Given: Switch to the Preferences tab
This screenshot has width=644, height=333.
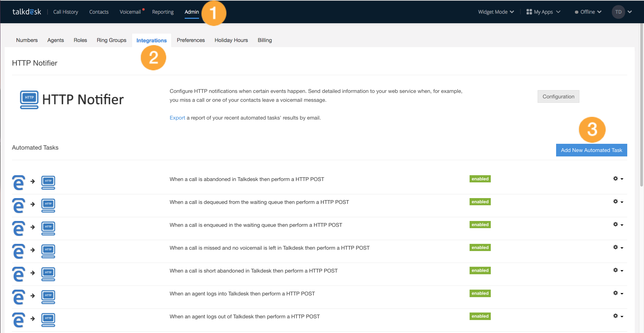Looking at the screenshot, I should 190,40.
